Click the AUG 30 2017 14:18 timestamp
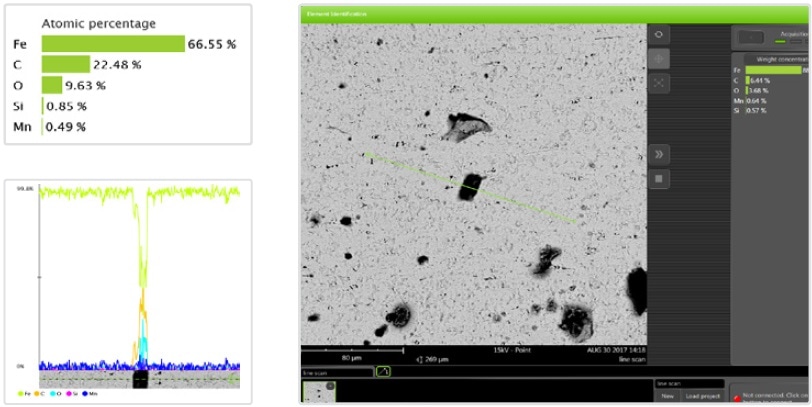The image size is (812, 407). (616, 350)
